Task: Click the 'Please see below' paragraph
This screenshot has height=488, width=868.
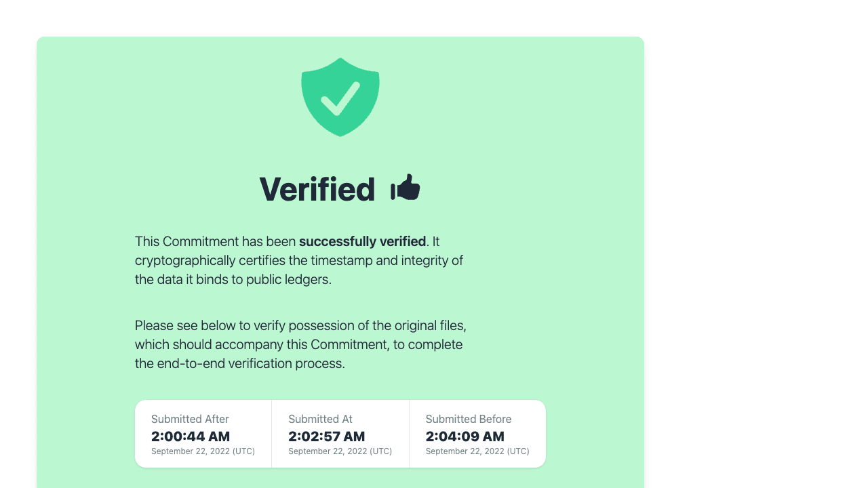Action: point(300,344)
